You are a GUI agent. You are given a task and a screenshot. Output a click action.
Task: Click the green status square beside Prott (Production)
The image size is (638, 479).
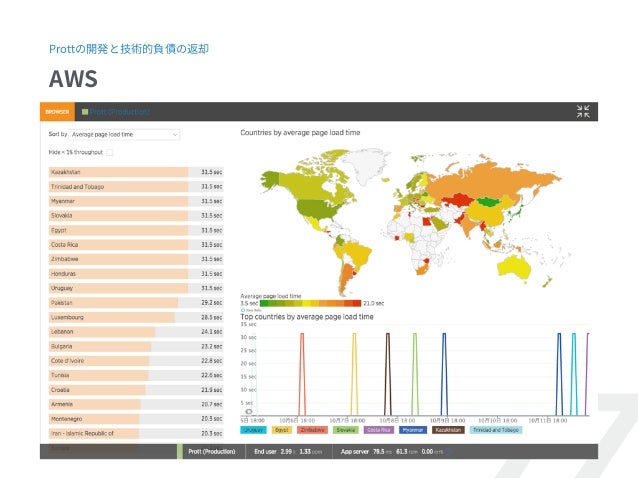[x=85, y=112]
